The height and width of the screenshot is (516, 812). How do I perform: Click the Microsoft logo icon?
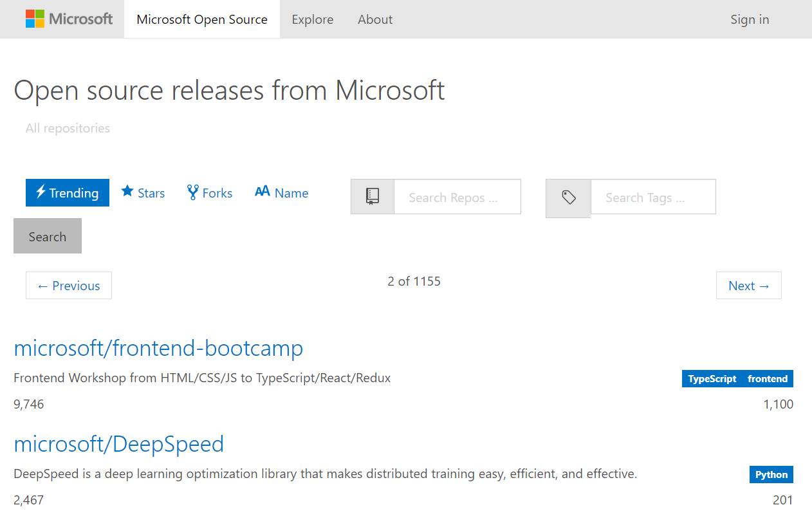point(35,19)
